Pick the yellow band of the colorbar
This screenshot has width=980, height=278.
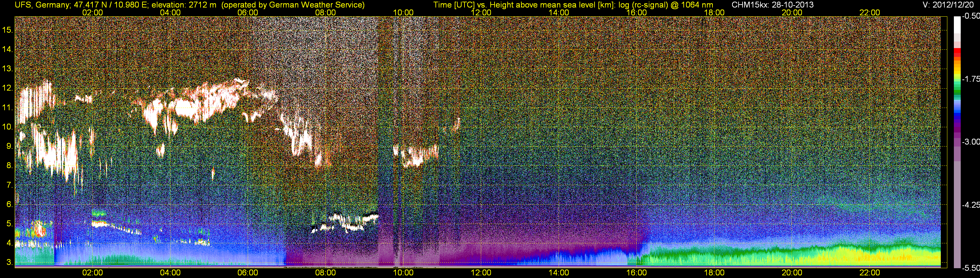click(957, 72)
